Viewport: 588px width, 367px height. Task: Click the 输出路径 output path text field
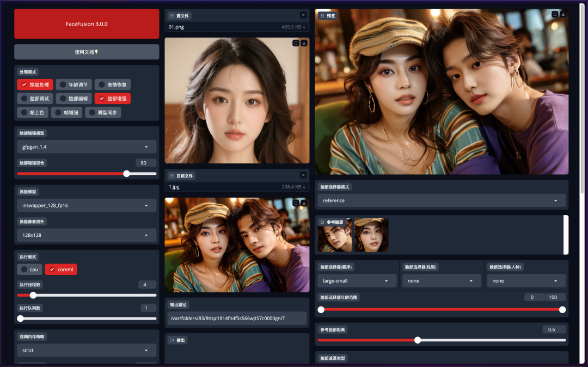pos(237,319)
